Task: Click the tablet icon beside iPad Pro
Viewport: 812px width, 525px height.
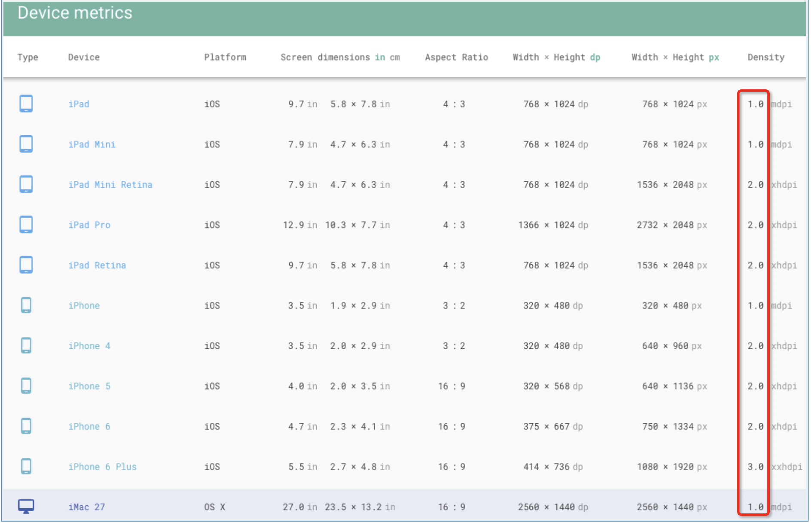Action: [26, 225]
